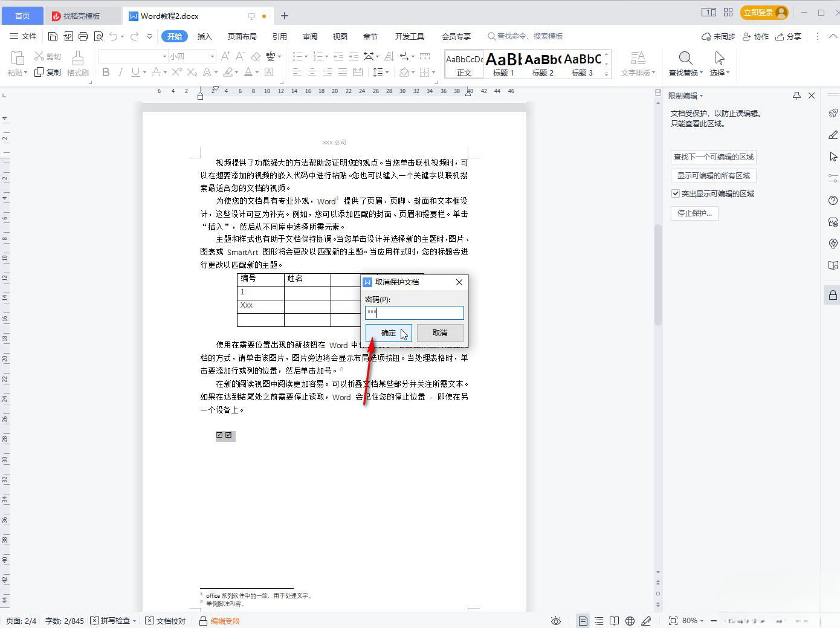Center align text

[x=312, y=72]
